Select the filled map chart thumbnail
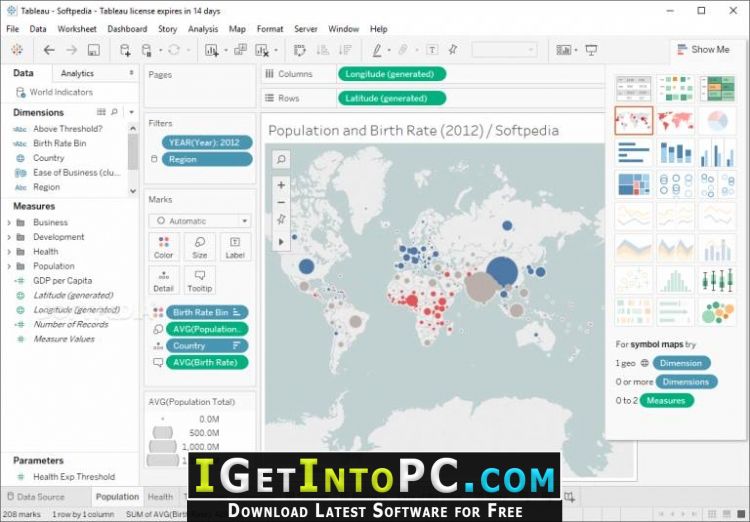 (x=675, y=121)
